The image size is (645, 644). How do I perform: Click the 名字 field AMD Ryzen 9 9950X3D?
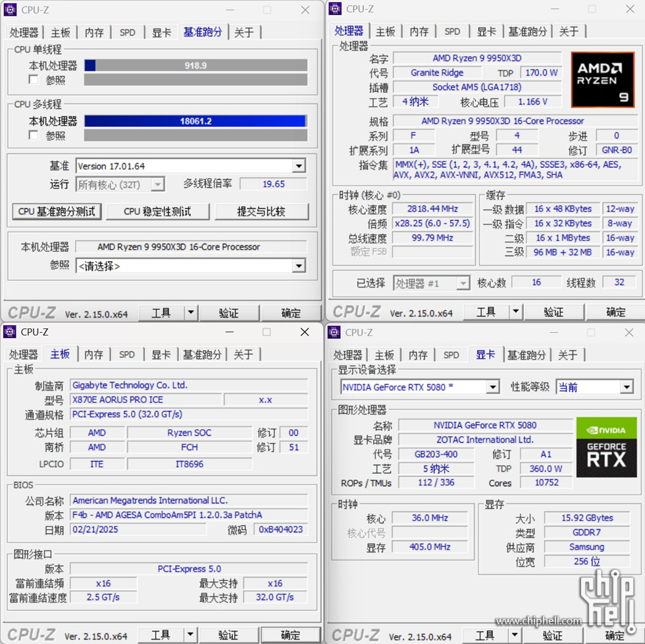[x=477, y=58]
